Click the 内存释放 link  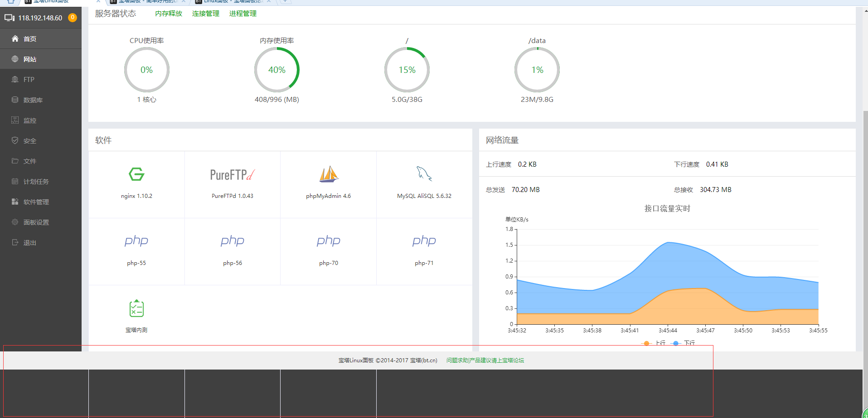coord(169,14)
